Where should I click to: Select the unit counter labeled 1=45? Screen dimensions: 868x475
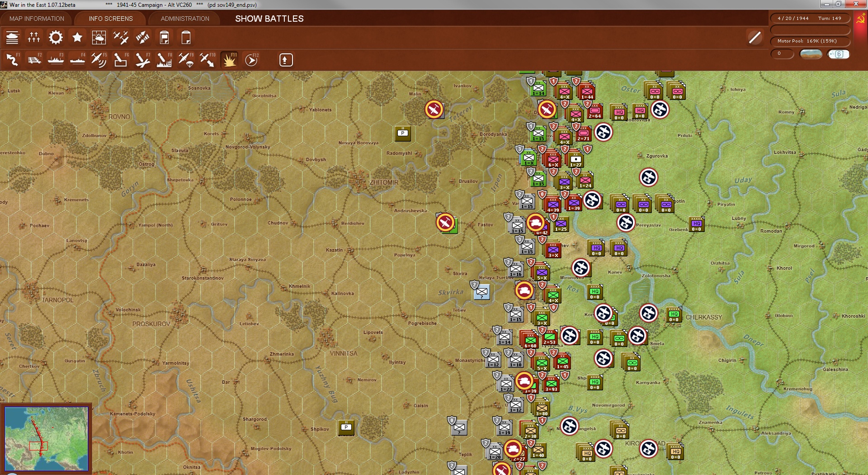pyautogui.click(x=562, y=361)
